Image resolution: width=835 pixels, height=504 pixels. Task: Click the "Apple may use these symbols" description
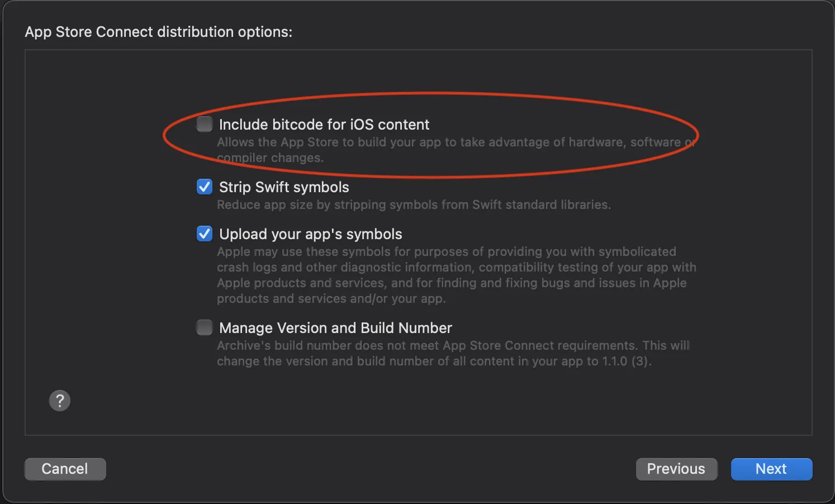[446, 252]
